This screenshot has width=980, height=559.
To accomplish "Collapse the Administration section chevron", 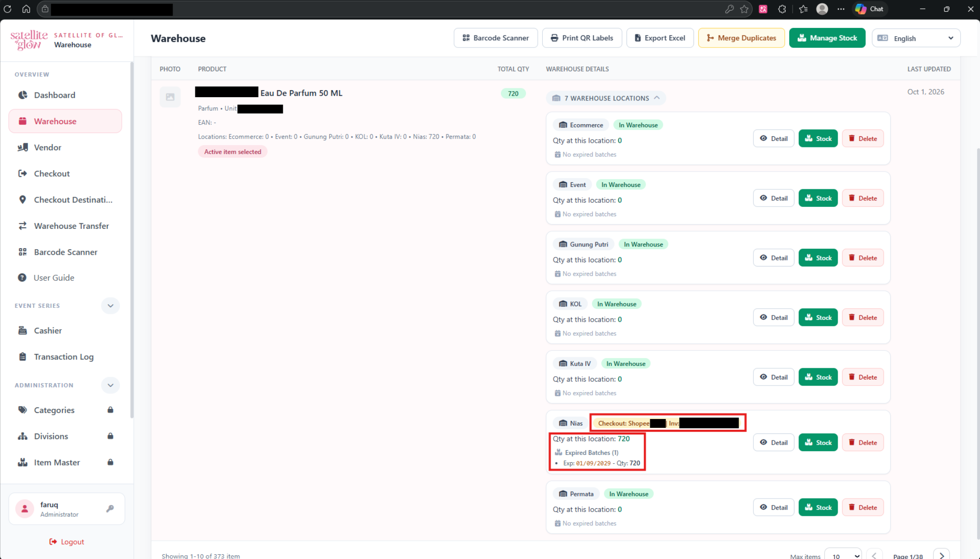I will [x=110, y=385].
